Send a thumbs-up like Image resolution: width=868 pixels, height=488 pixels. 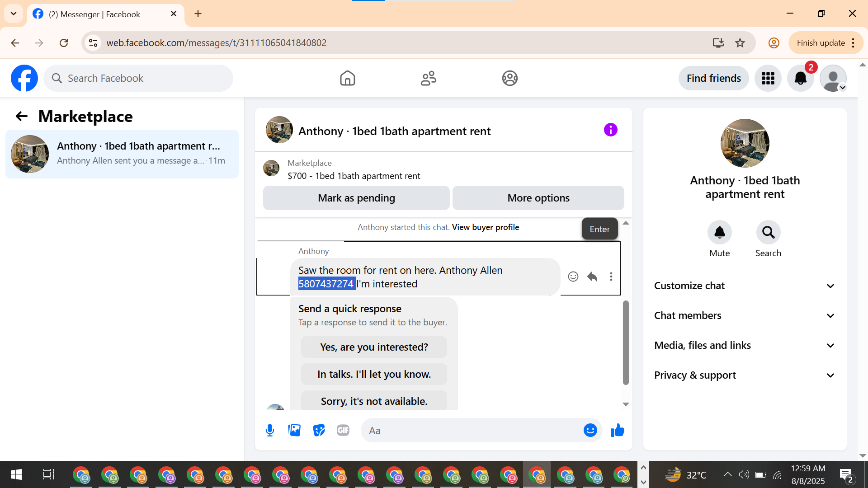[x=617, y=430]
